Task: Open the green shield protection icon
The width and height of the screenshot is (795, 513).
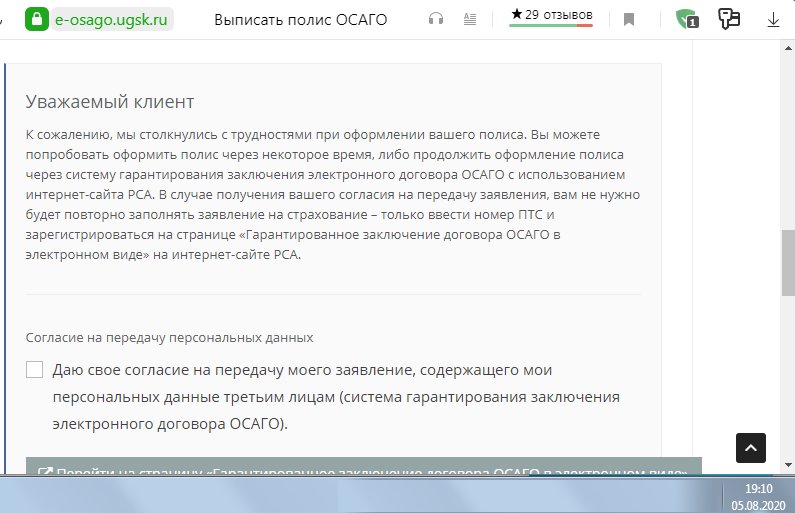Action: pos(686,19)
